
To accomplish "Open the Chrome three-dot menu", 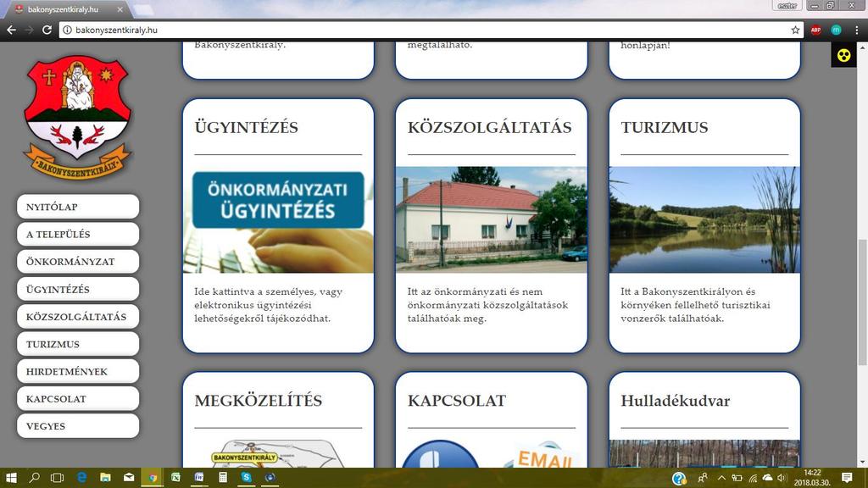I will 856,30.
